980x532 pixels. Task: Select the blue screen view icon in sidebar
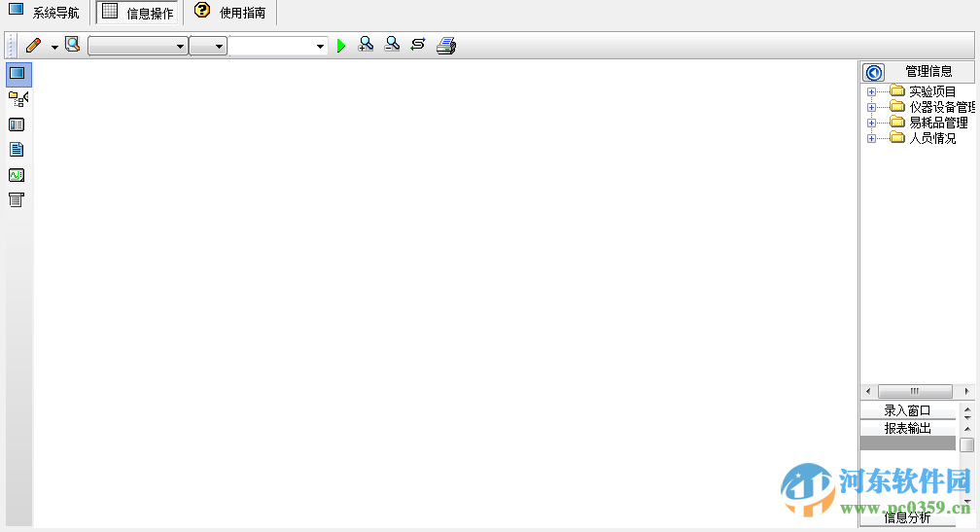pos(17,74)
